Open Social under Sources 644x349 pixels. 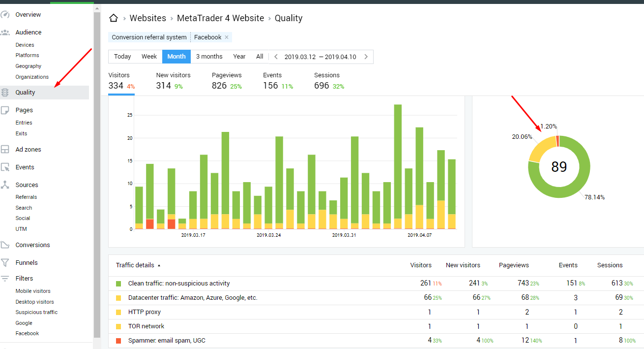pos(23,218)
